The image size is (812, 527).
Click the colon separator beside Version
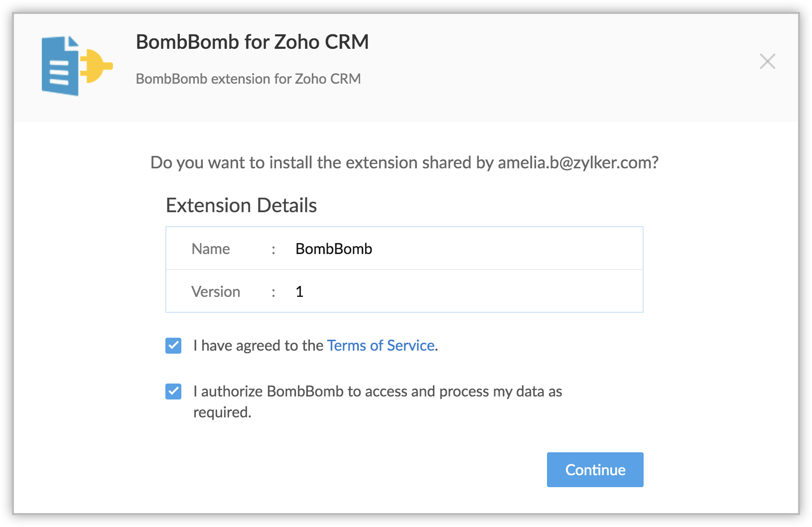(x=273, y=292)
